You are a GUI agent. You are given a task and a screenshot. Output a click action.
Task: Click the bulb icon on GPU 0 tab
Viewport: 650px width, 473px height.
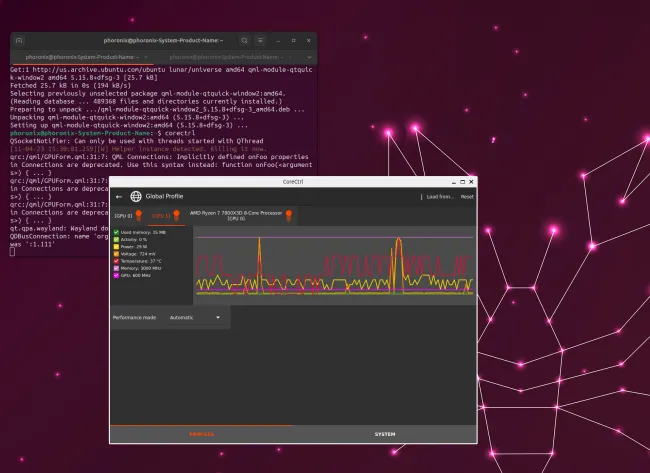pos(140,215)
